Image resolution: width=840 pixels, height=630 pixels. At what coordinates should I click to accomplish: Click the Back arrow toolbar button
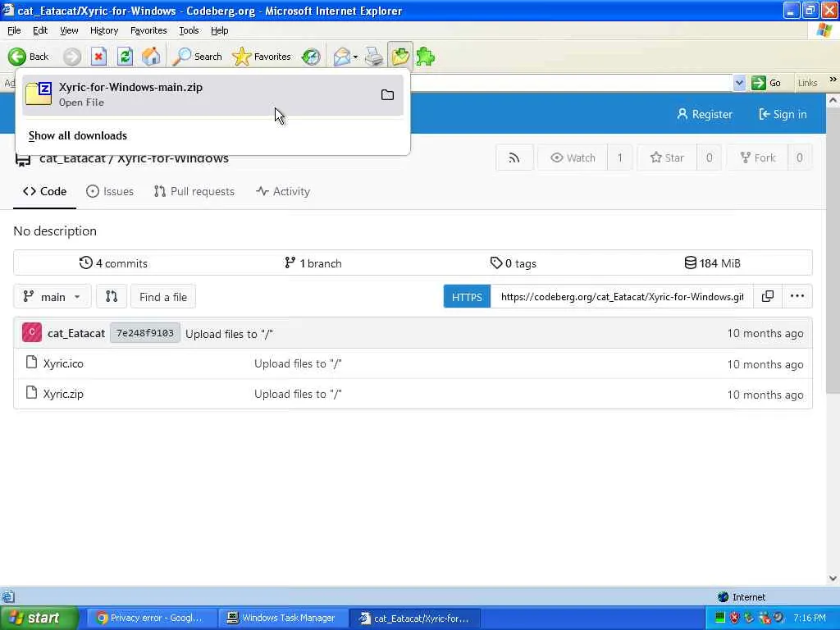[29, 57]
